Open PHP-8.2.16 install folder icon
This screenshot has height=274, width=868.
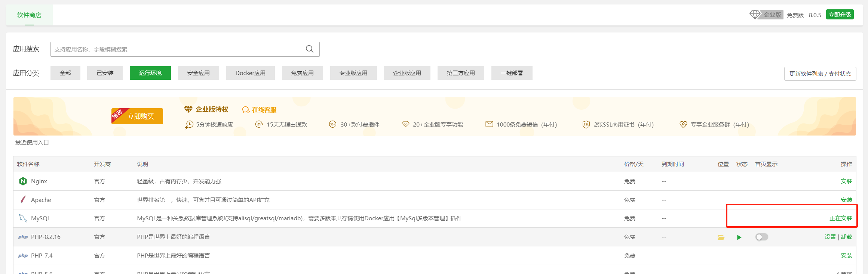click(x=721, y=237)
